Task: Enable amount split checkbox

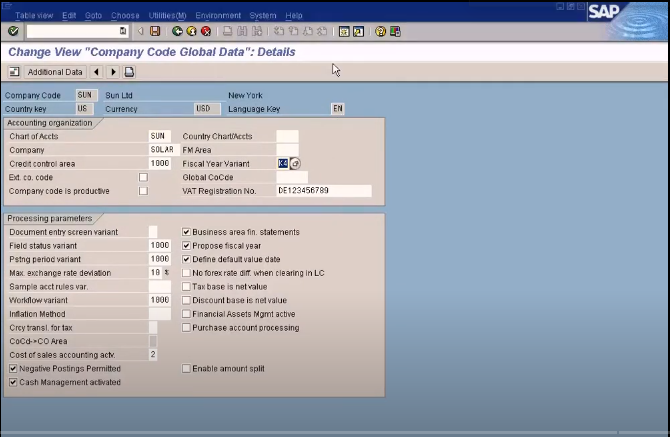Action: coord(186,369)
